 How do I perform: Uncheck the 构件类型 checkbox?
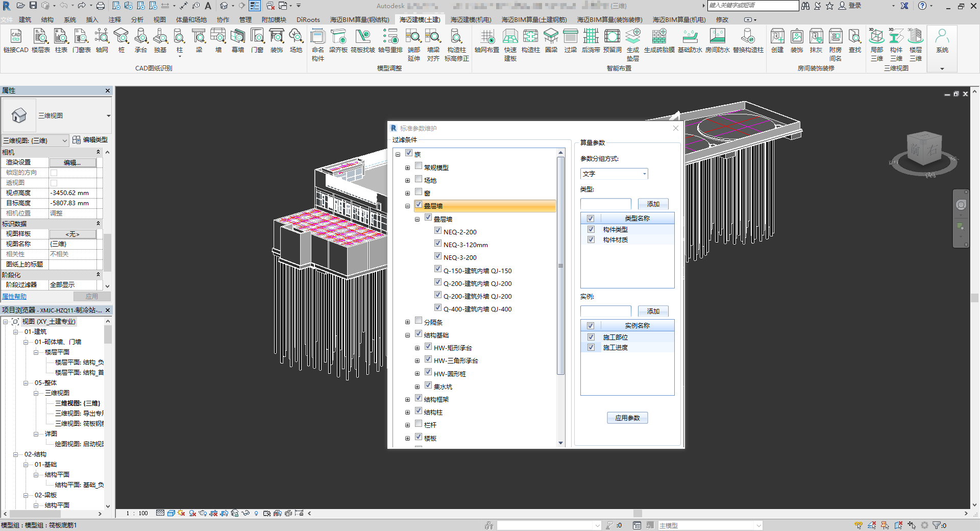[591, 229]
